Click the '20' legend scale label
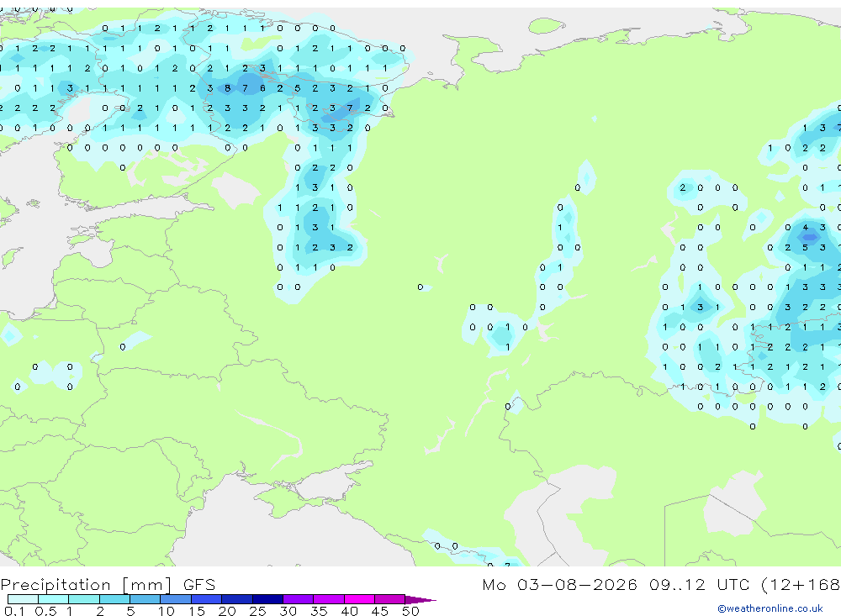 pyautogui.click(x=227, y=611)
